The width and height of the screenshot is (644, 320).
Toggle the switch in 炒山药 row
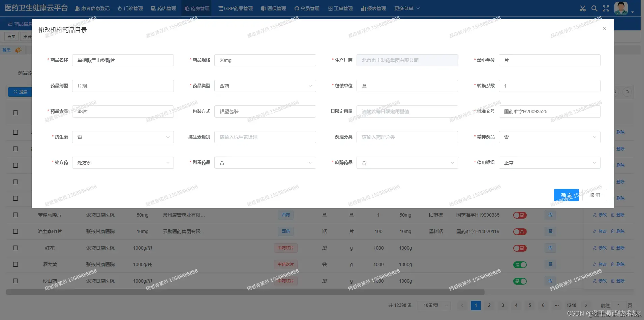click(x=520, y=281)
